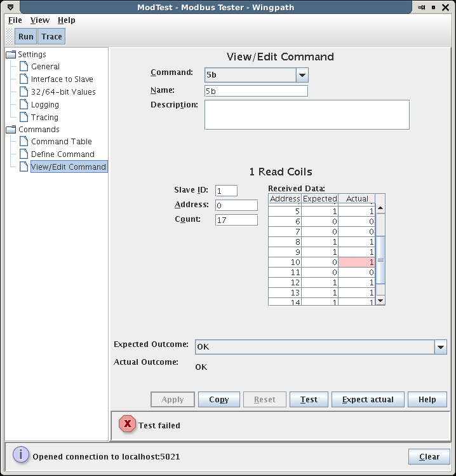Select Logging tree item
The width and height of the screenshot is (456, 476).
tap(45, 105)
